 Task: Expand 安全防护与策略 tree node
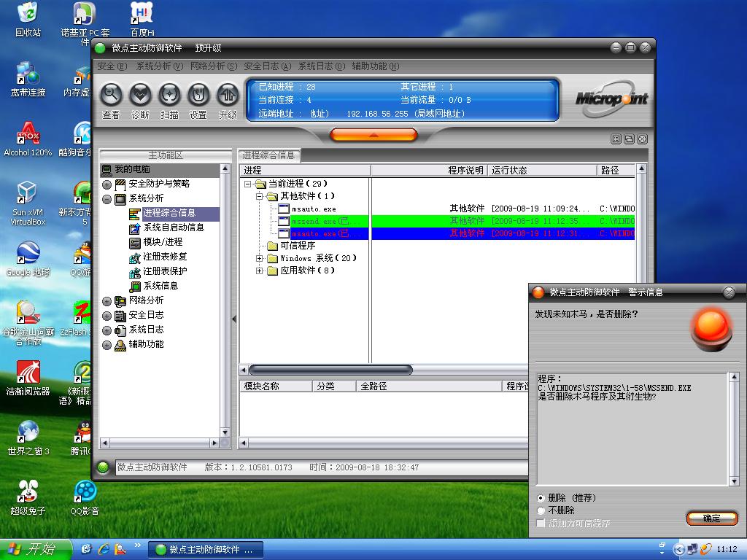[x=107, y=184]
